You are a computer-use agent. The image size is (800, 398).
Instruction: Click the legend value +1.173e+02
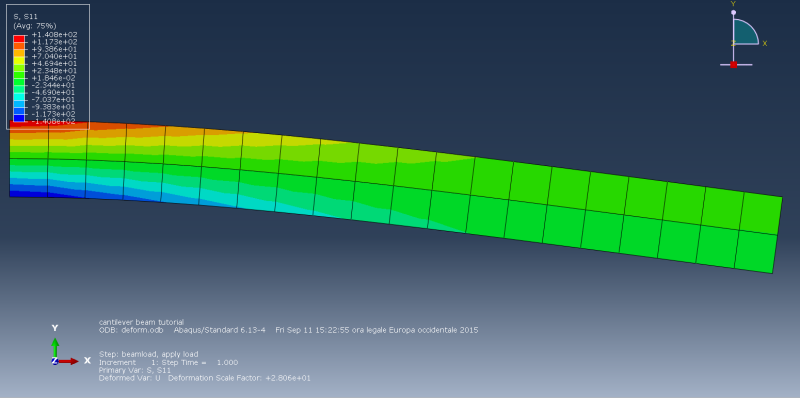tap(54, 42)
